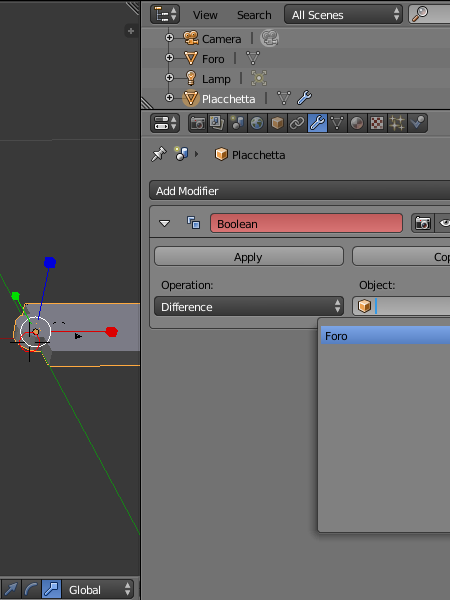Open the Constraints chain-link properties icon
The width and height of the screenshot is (450, 600).
tap(297, 123)
